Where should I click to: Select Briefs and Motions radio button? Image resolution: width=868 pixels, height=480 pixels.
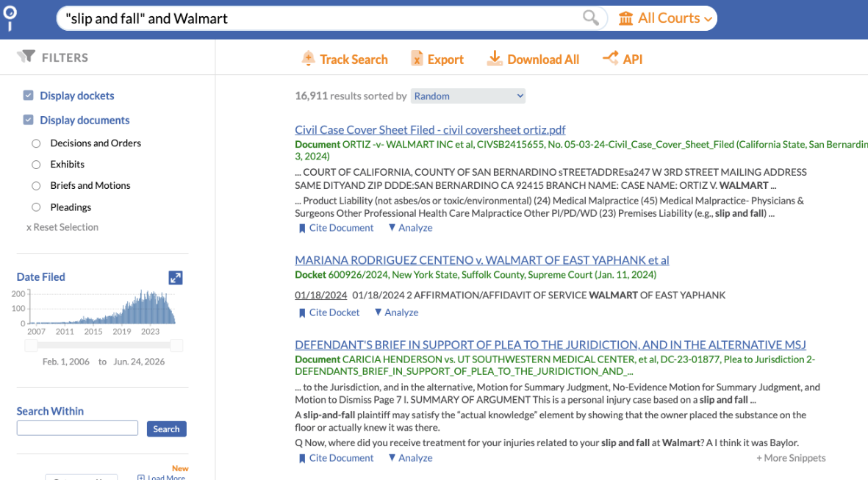pyautogui.click(x=36, y=186)
